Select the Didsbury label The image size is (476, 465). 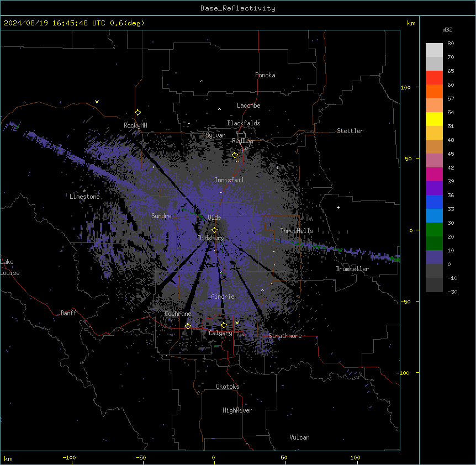coord(211,238)
